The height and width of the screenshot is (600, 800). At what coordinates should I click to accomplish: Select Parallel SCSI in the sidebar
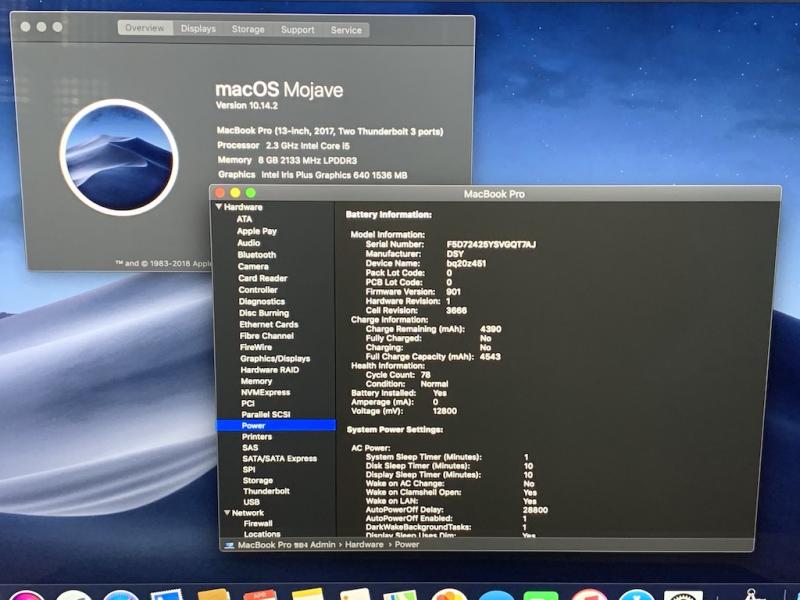pos(266,414)
